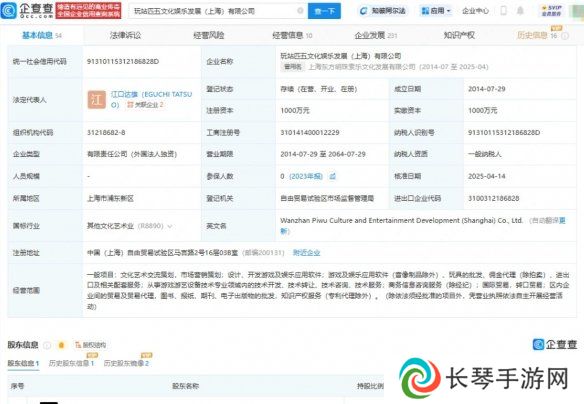Click the 一般纳税人 taxpayer qualification value
The width and height of the screenshot is (584, 404).
pos(485,154)
